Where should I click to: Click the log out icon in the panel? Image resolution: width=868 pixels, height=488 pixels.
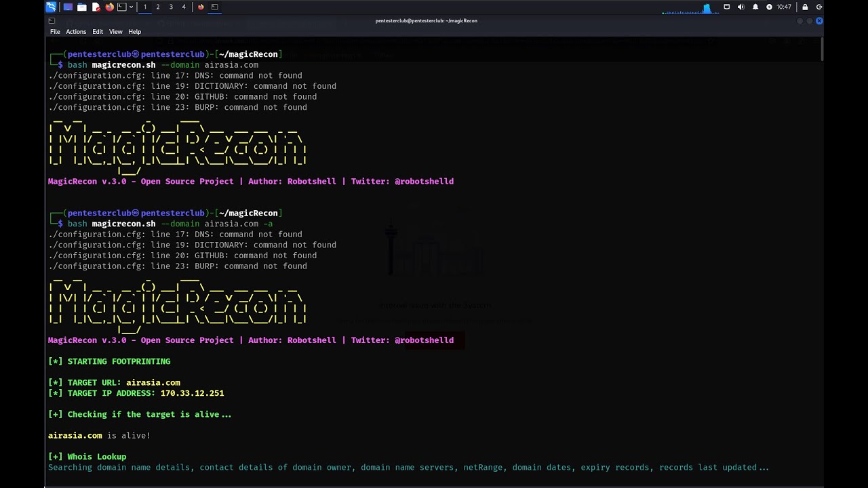coord(819,7)
